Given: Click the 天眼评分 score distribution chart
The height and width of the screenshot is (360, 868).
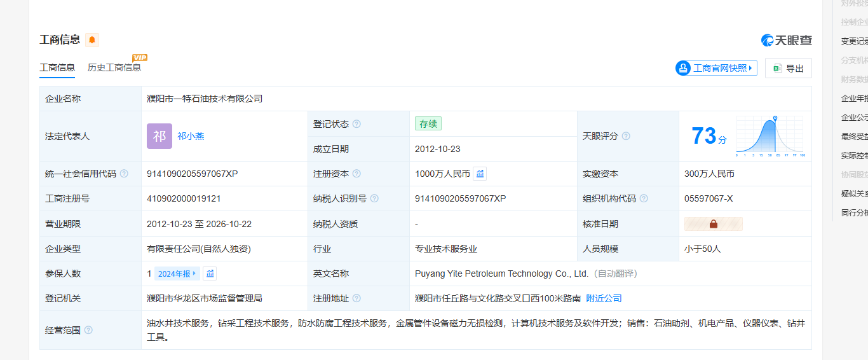Looking at the screenshot, I should point(770,136).
